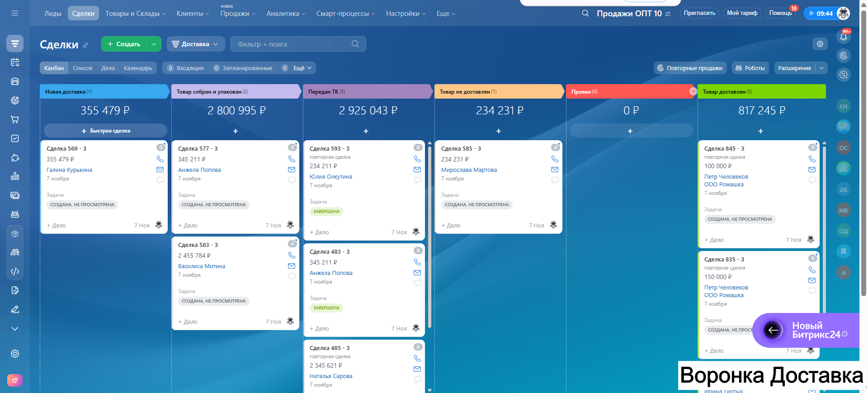Expand the Настройки menu in the top bar
The height and width of the screenshot is (393, 868).
tap(406, 14)
